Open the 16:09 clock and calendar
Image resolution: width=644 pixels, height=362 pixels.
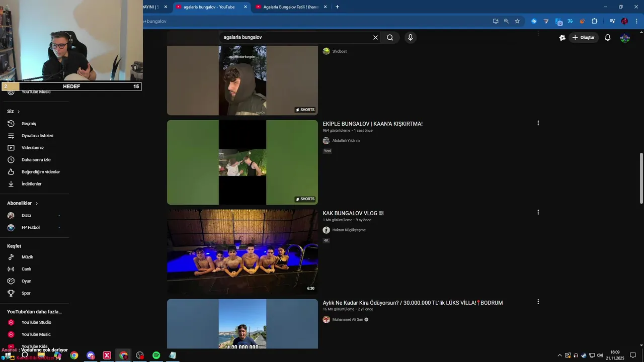click(615, 355)
